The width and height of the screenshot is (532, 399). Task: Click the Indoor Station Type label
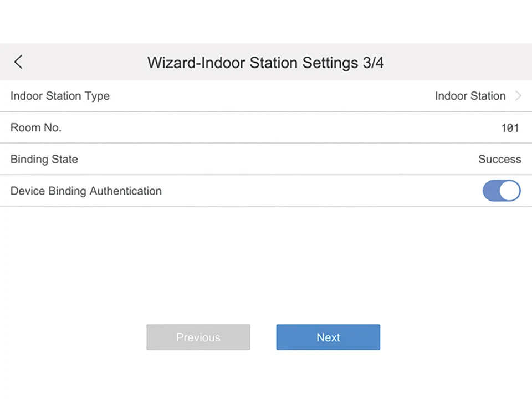60,96
